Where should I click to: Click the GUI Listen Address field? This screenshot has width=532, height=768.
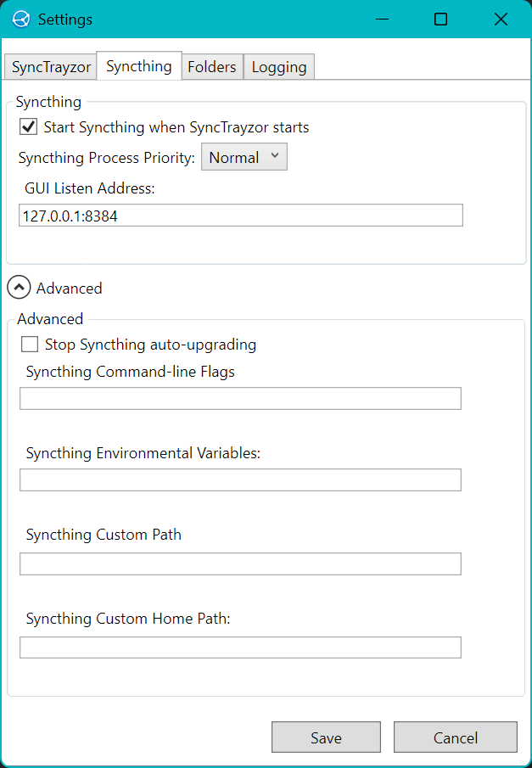pos(240,216)
